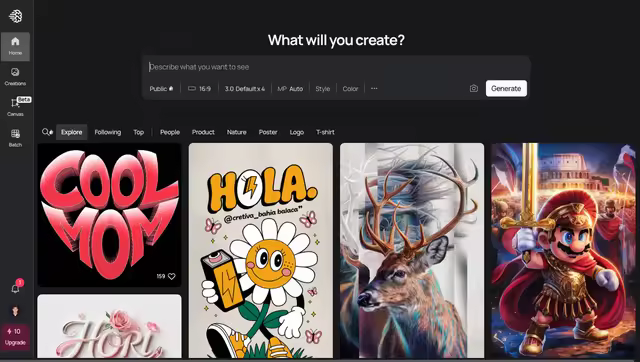Open the Creations sidebar section
640x362 pixels.
pos(15,77)
